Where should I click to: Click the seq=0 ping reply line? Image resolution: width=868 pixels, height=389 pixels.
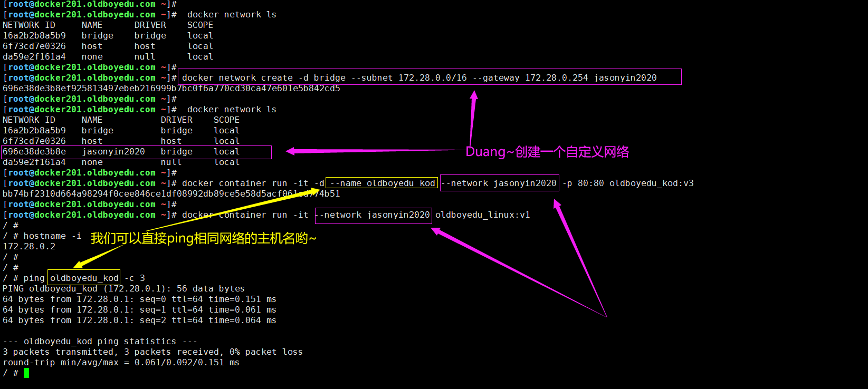coord(139,299)
